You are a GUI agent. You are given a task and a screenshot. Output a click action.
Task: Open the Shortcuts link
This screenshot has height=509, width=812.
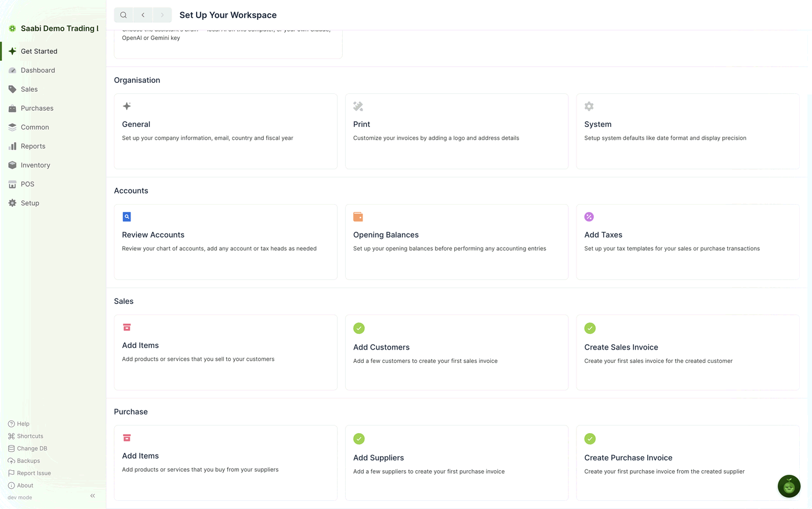[x=26, y=436]
